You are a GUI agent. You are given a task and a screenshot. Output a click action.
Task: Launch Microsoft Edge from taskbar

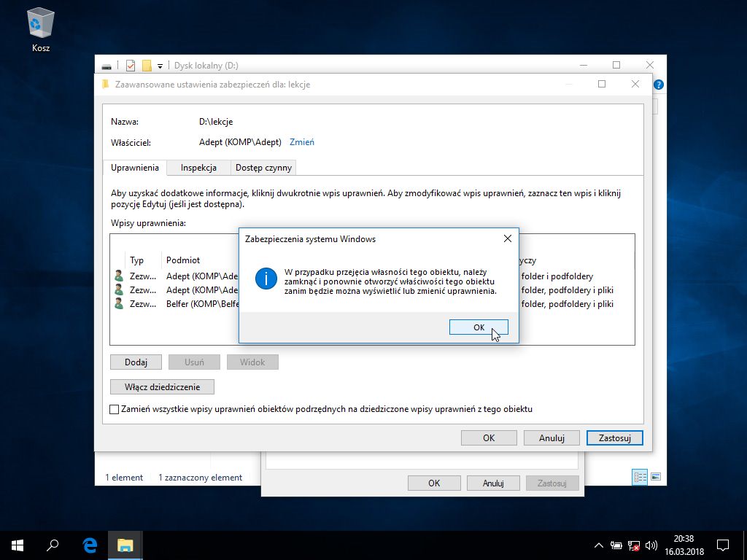pos(90,545)
